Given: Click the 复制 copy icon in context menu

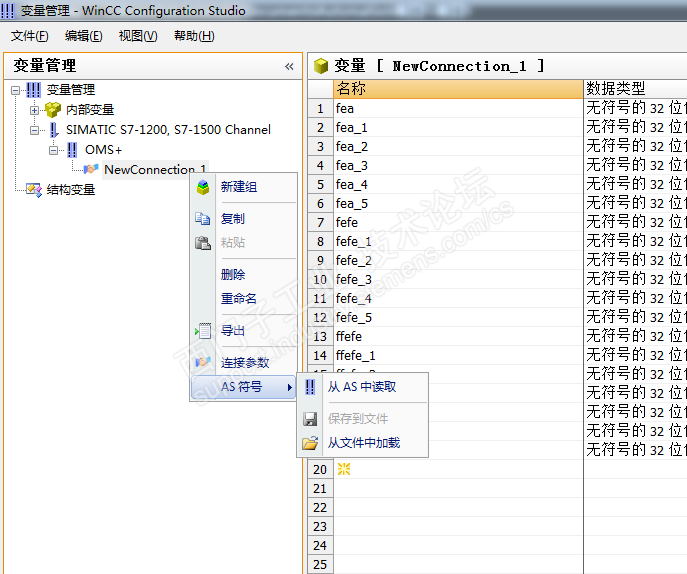Looking at the screenshot, I should pyautogui.click(x=202, y=218).
